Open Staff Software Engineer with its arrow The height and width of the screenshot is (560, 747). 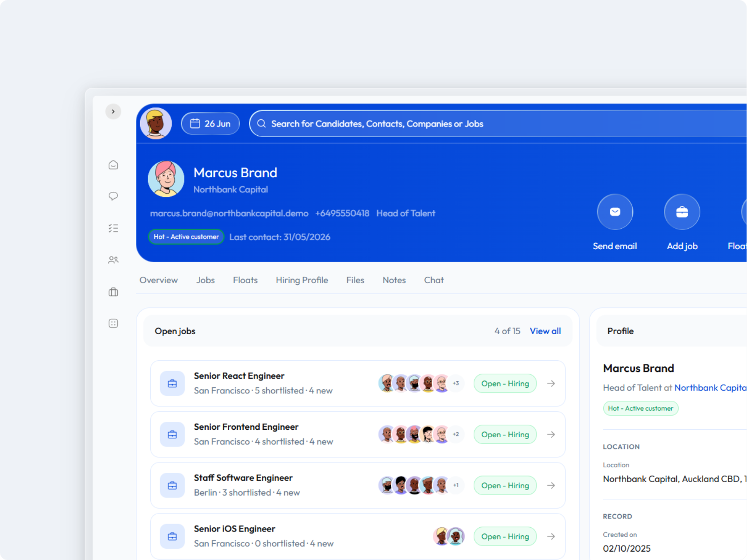[551, 485]
